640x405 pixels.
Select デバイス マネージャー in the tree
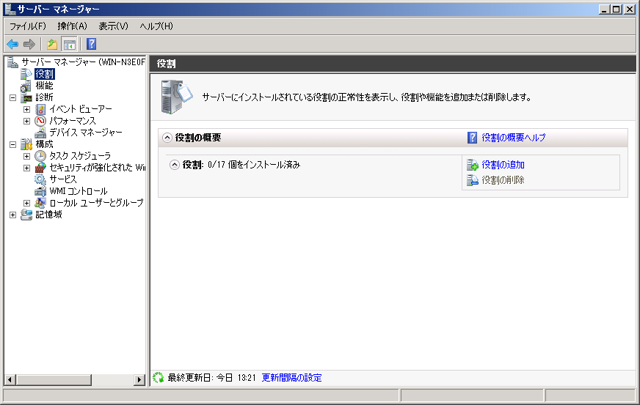86,133
